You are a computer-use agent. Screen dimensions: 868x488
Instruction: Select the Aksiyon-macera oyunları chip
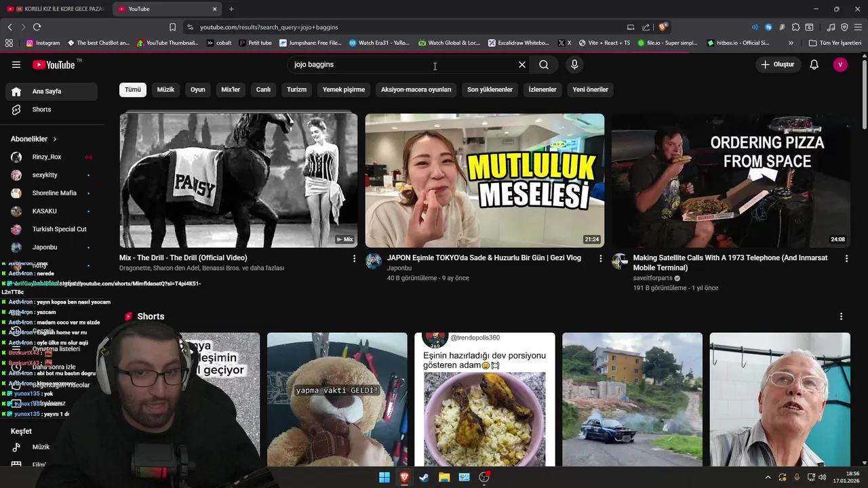[x=416, y=89]
